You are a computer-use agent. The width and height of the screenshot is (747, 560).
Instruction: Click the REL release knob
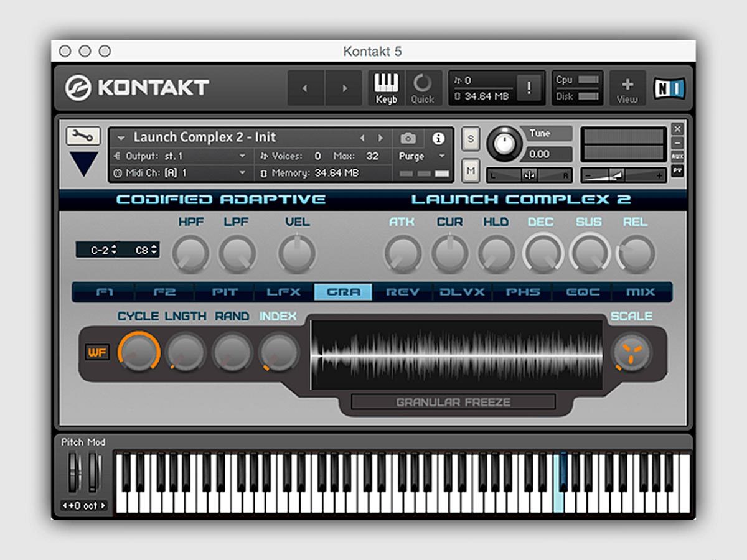[x=636, y=253]
